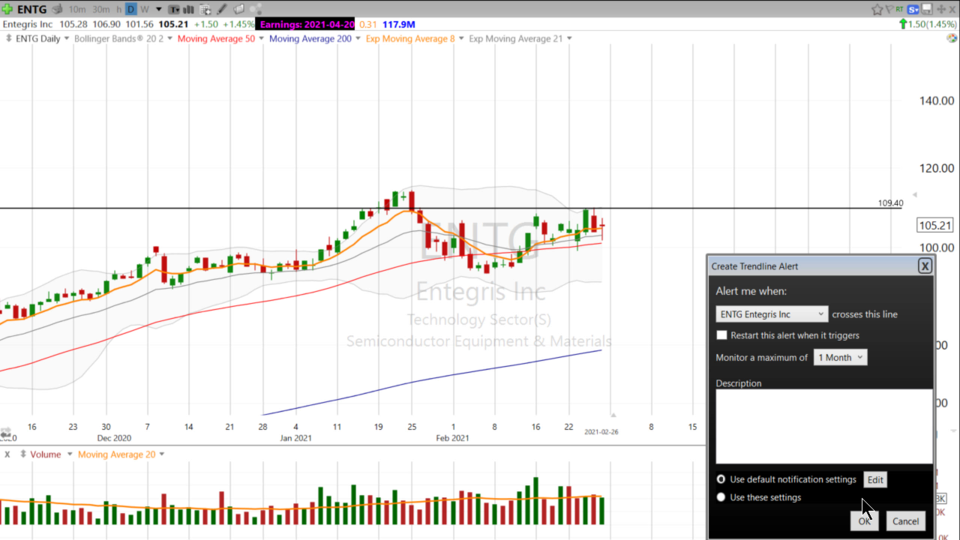Click the RT real-time indicator

tap(899, 9)
